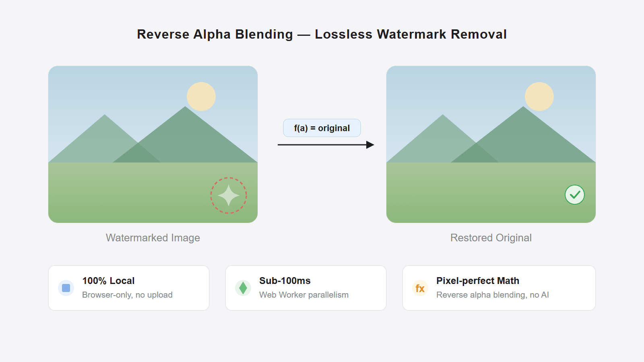Screen dimensions: 644x362
Task: Click the blue square 100% Local icon
Action: [x=66, y=288]
